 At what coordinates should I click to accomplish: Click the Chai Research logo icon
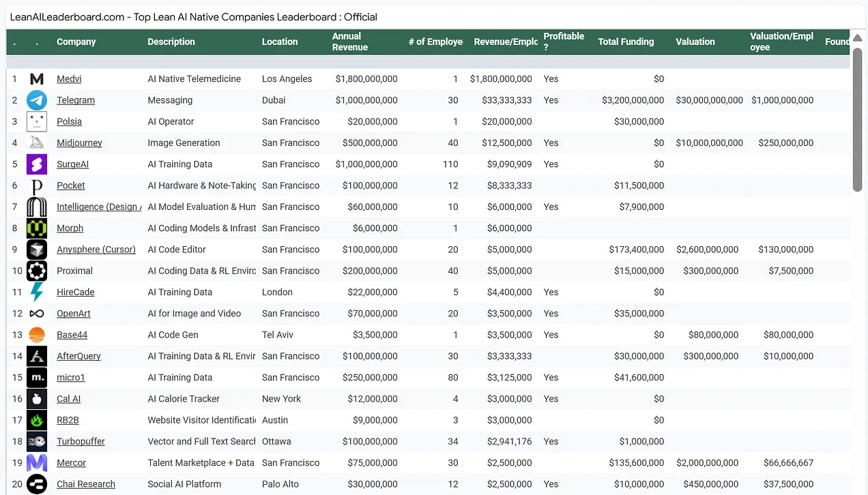[37, 484]
